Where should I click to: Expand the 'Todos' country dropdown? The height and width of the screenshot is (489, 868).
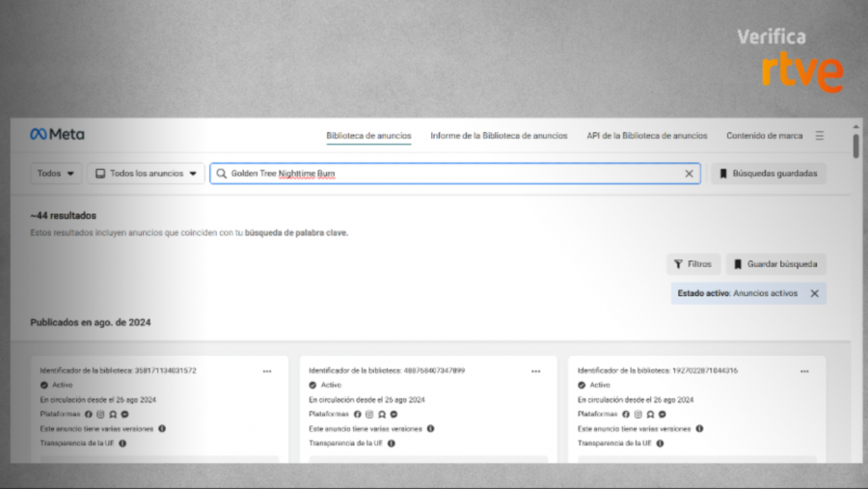click(57, 174)
